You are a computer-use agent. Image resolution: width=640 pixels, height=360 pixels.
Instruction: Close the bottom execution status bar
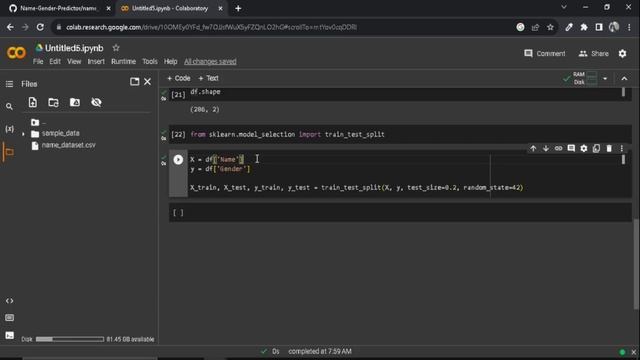point(633,352)
